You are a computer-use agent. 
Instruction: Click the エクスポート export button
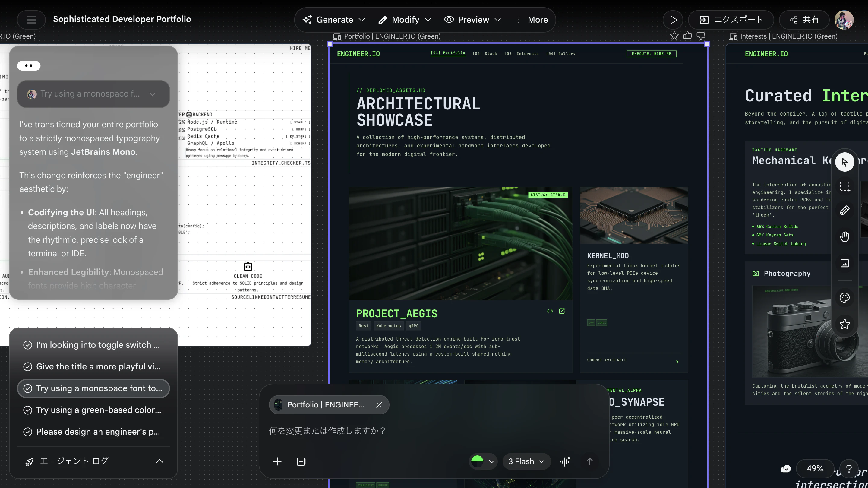point(731,20)
